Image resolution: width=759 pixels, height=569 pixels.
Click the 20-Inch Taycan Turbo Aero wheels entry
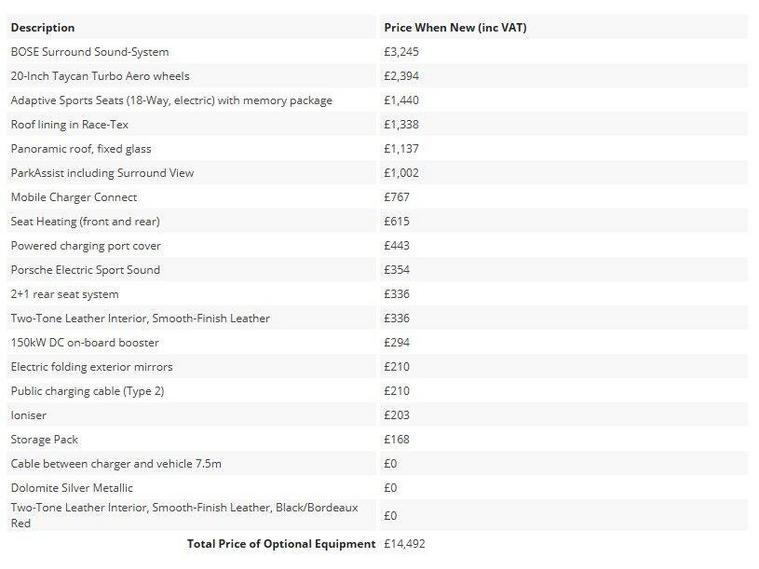coord(100,76)
